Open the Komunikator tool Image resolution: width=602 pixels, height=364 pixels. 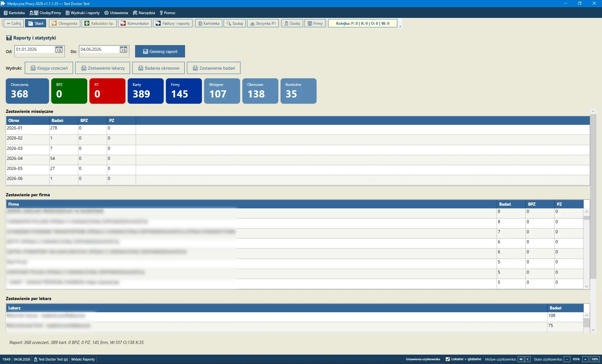(135, 24)
